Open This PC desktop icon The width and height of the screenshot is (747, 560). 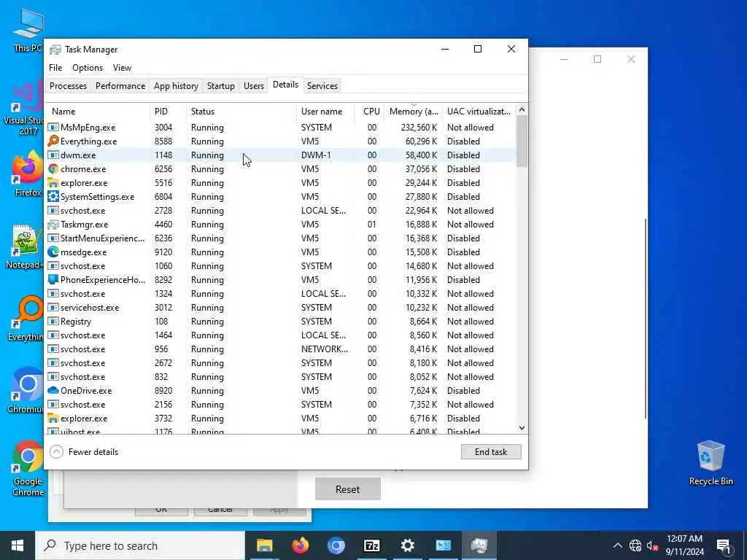[28, 30]
